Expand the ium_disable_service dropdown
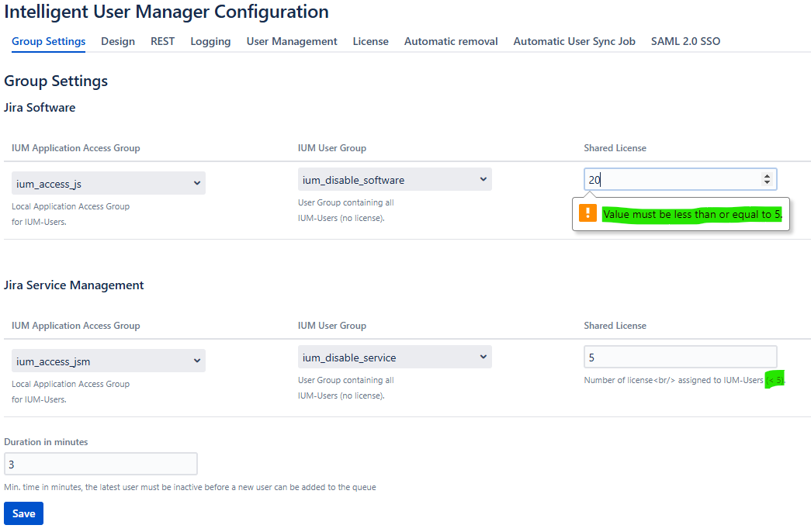 tap(394, 358)
